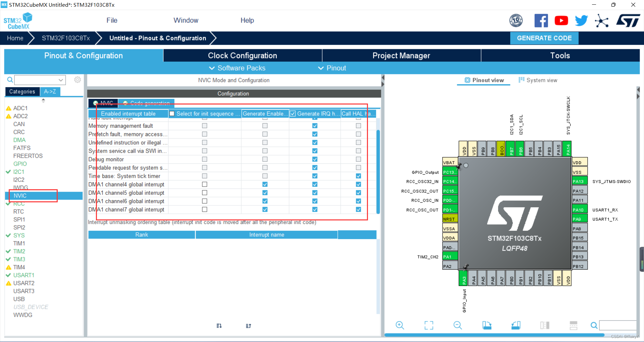644x342 pixels.
Task: Switch to System view
Action: click(x=538, y=80)
